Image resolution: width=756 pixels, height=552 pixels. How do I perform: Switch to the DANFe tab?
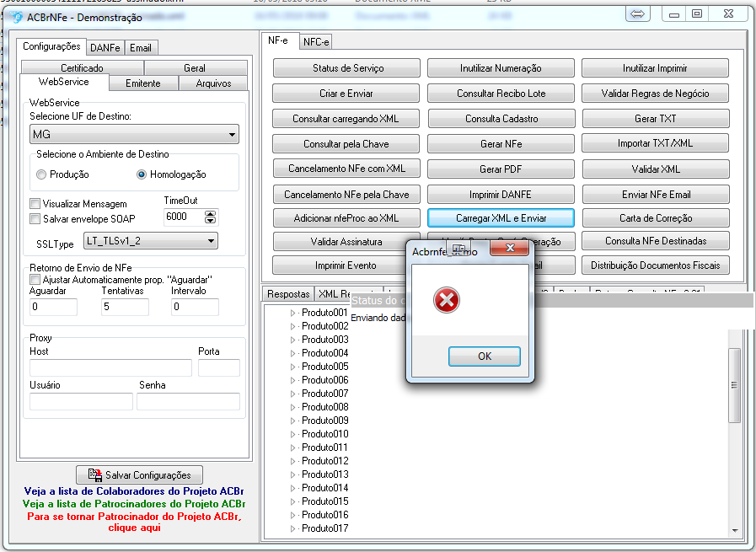point(105,48)
